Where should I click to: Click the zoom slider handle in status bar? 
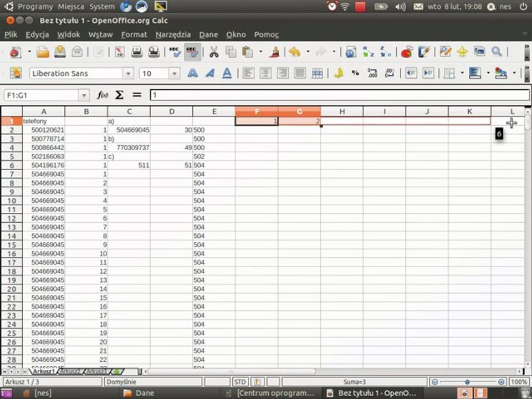coord(468,382)
